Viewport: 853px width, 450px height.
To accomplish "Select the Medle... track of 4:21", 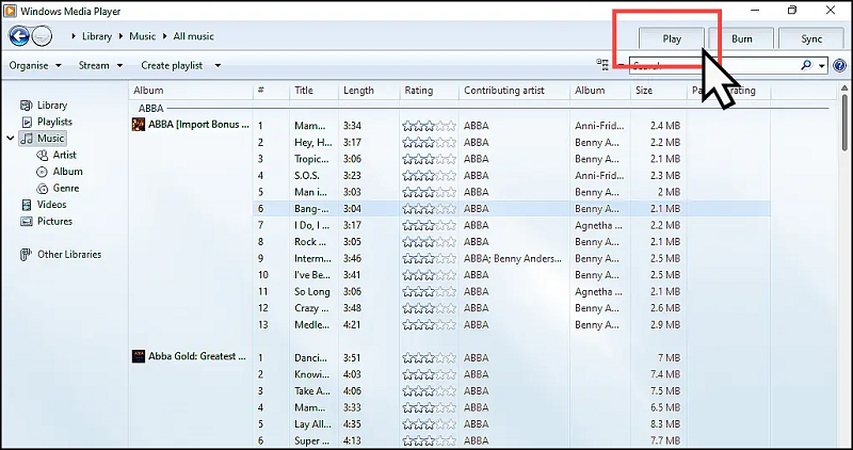I will point(312,325).
